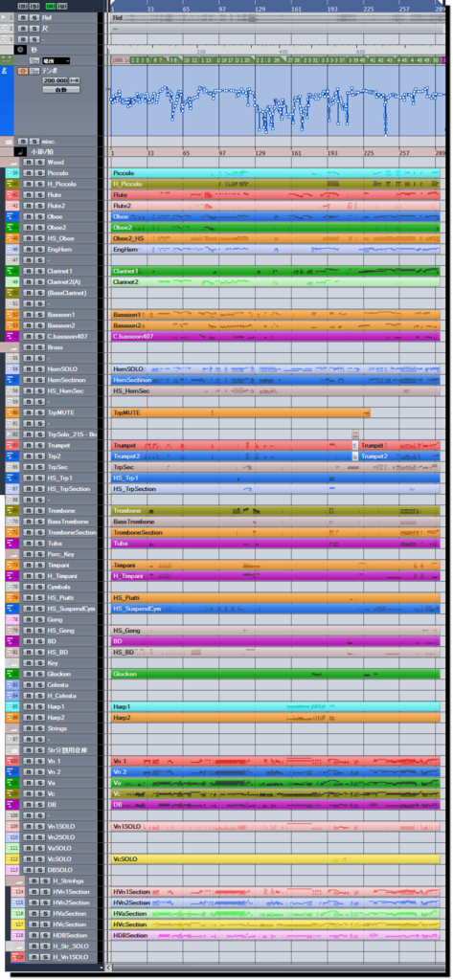The image size is (453, 980).
Task: Mute the Trumpet track
Action: pos(27,445)
